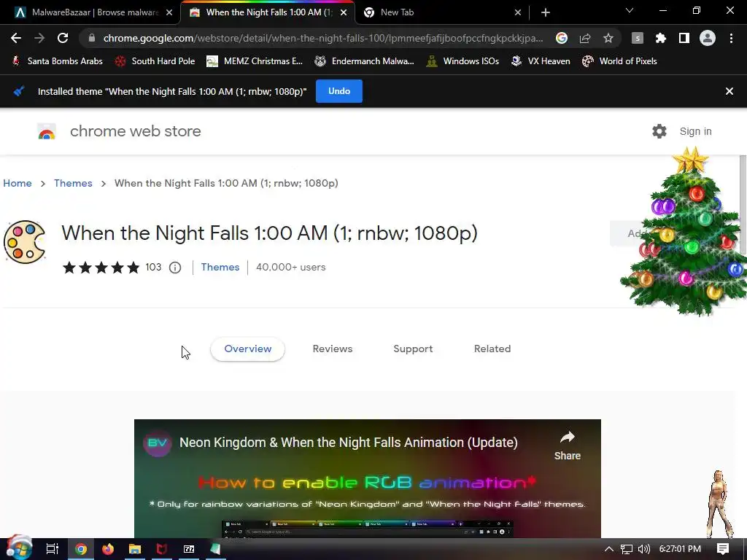Click Chrome icon on taskbar
747x560 pixels.
coord(81,549)
